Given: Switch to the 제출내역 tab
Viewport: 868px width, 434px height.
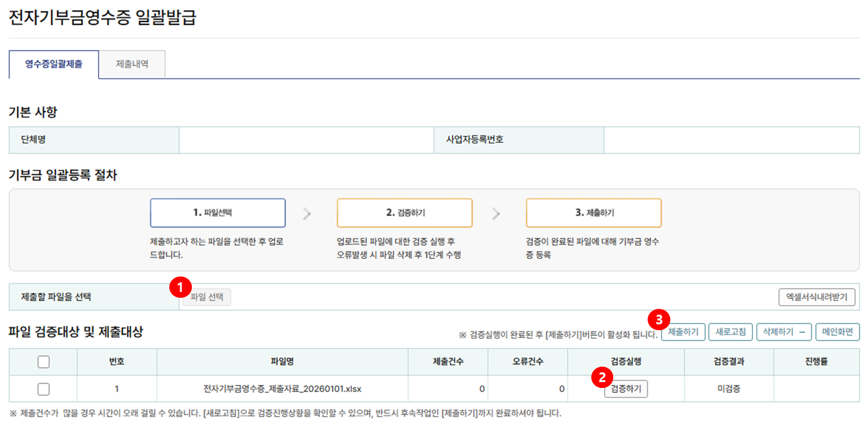Looking at the screenshot, I should click(132, 64).
